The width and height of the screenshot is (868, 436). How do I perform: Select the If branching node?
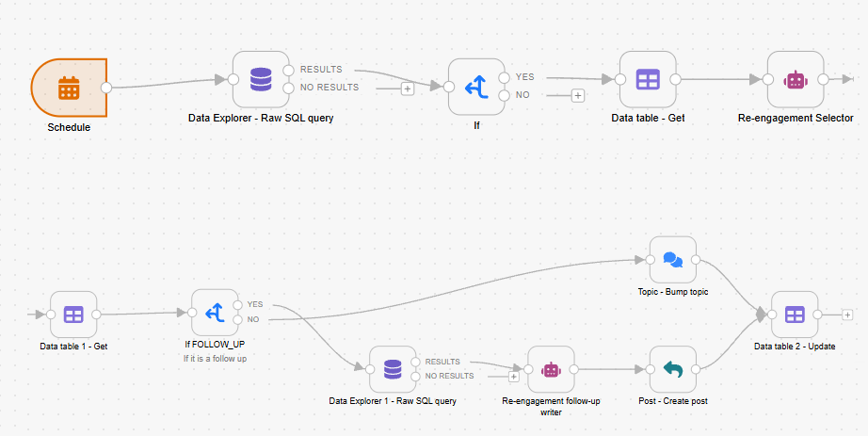click(476, 87)
